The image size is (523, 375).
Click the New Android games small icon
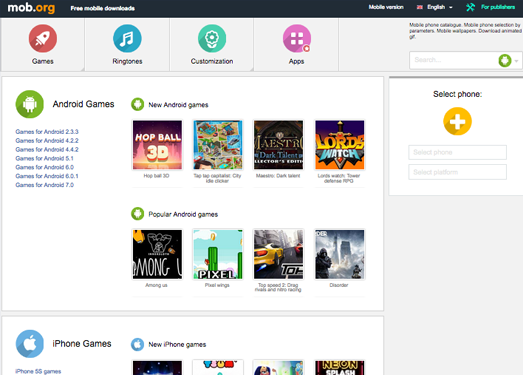137,104
